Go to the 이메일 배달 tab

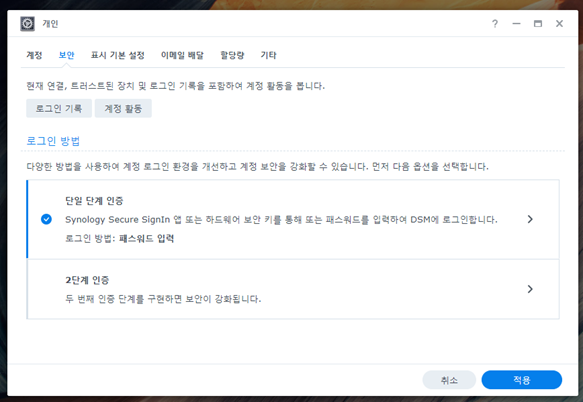click(x=182, y=55)
